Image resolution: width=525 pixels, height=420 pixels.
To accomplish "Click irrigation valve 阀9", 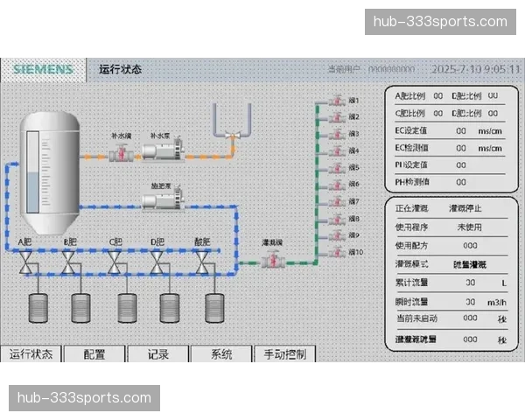I will (337, 235).
